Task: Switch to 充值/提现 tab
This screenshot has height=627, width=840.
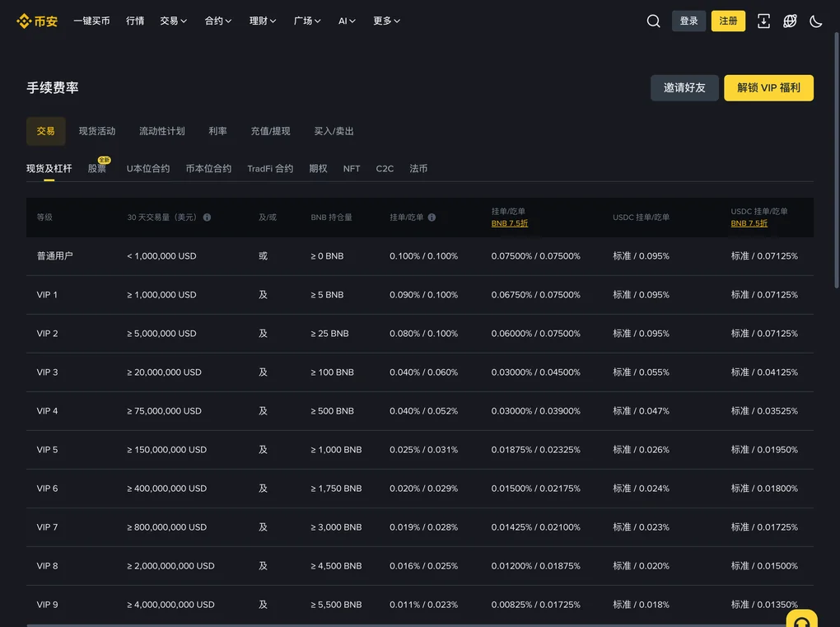Action: [270, 131]
